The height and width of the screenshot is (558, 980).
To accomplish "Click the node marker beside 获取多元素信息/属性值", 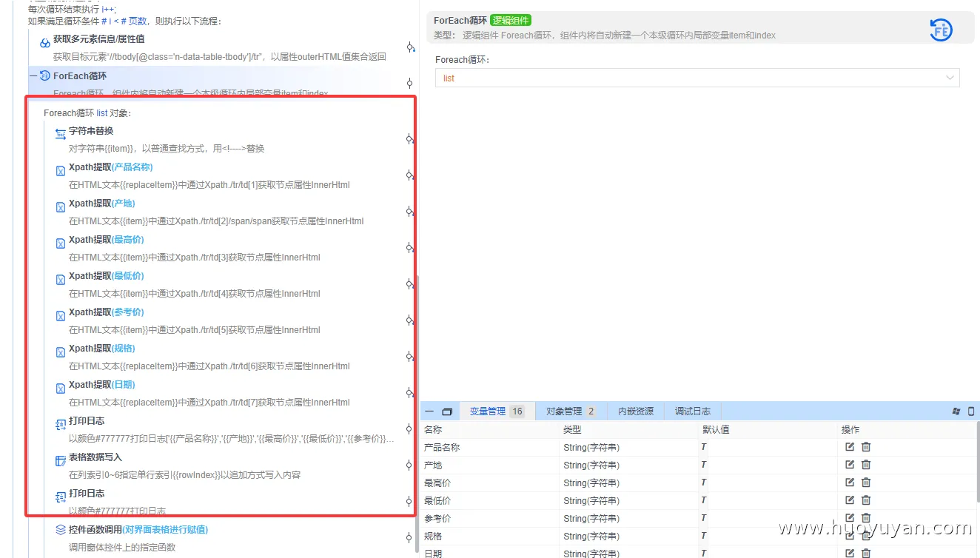I will pyautogui.click(x=410, y=48).
